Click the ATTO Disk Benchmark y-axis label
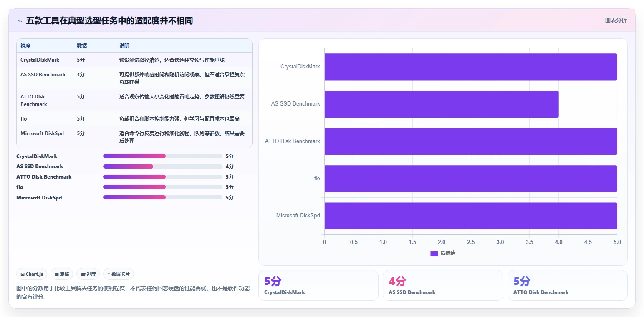The height and width of the screenshot is (317, 644). [x=293, y=141]
